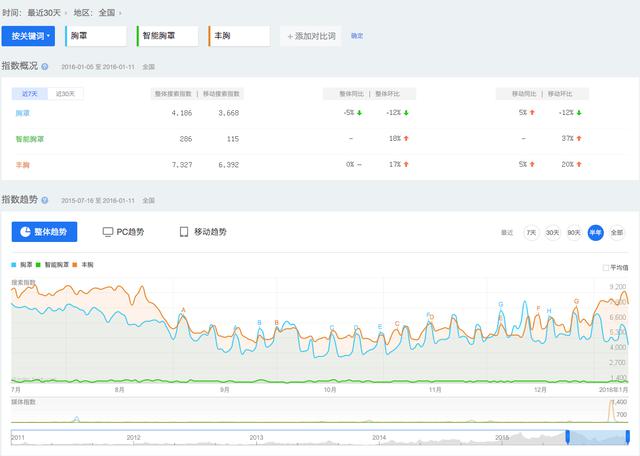The width and height of the screenshot is (640, 456).
Task: Click the highlighted range of the year timeline
Action: click(x=598, y=437)
